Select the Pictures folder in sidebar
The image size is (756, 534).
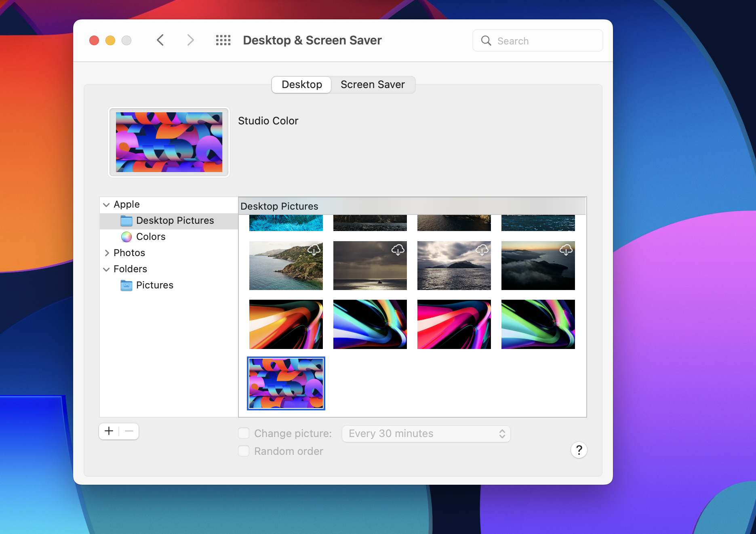(x=169, y=285)
